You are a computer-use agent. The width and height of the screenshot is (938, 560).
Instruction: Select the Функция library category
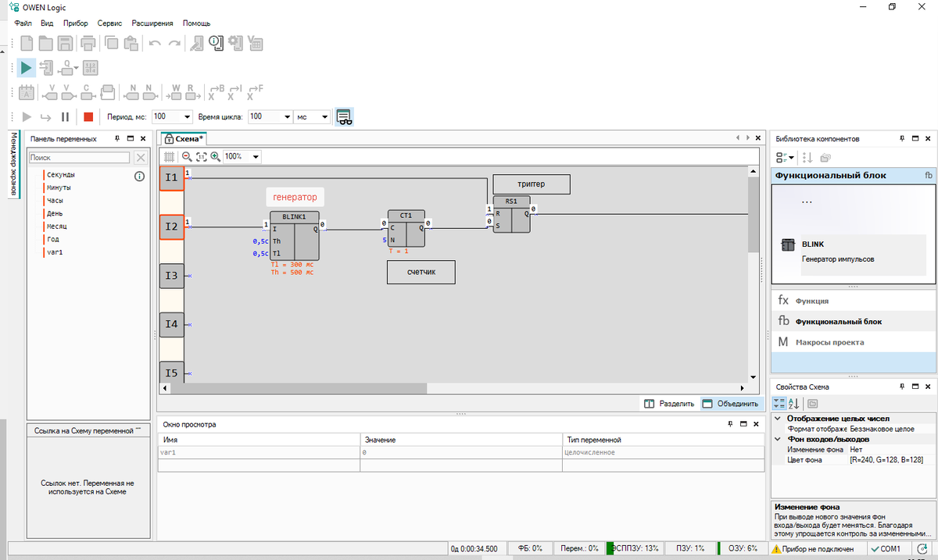(854, 301)
